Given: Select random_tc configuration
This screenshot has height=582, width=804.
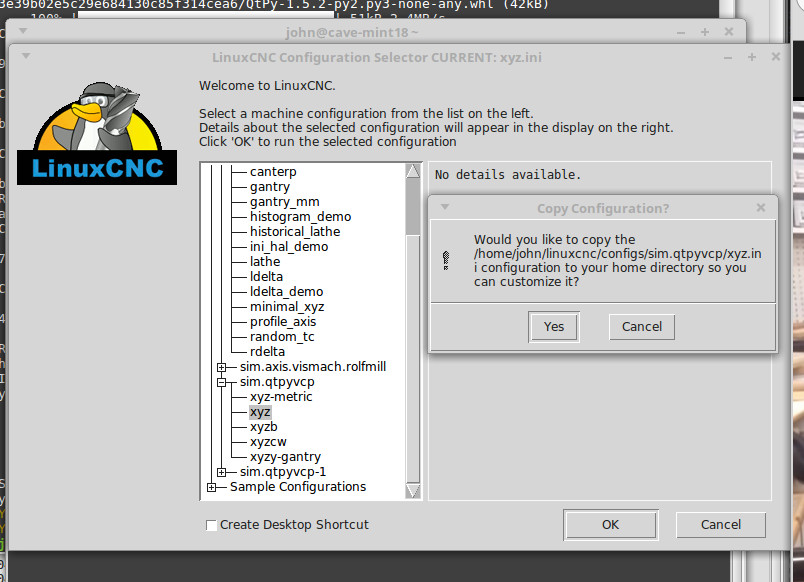Looking at the screenshot, I should coord(282,336).
